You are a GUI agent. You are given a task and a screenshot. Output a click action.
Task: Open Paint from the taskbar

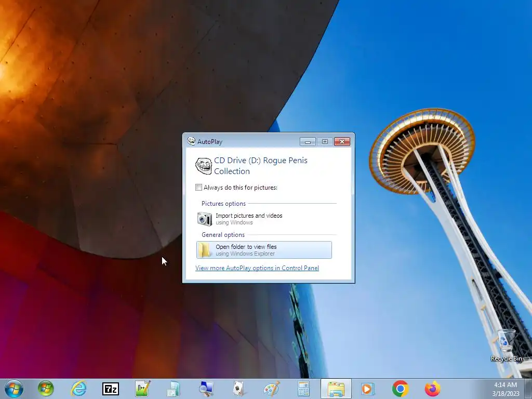(x=271, y=389)
